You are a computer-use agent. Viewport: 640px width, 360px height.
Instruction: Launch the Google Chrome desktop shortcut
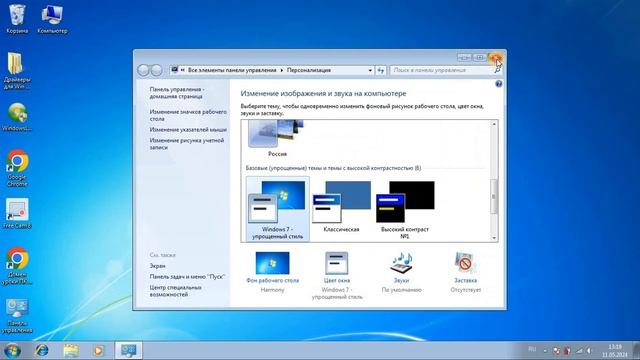click(x=17, y=168)
